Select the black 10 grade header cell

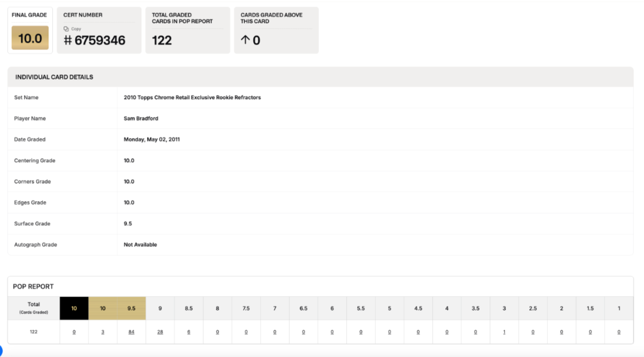74,309
